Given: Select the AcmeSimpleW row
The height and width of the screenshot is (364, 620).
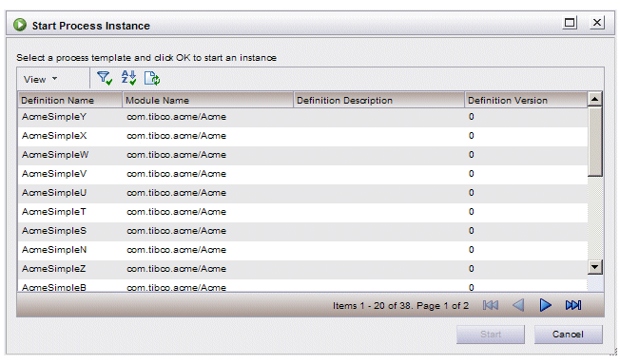Looking at the screenshot, I should pyautogui.click(x=302, y=155).
